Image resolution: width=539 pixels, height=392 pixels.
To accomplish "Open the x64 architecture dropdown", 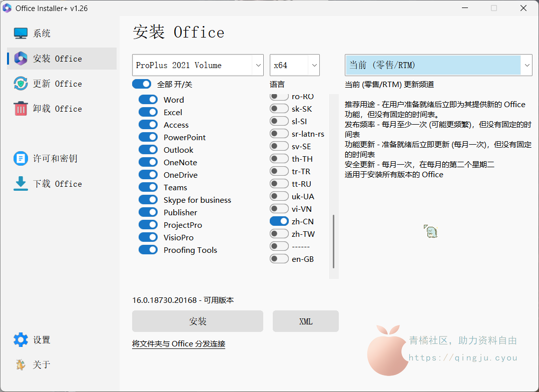I will pos(295,65).
